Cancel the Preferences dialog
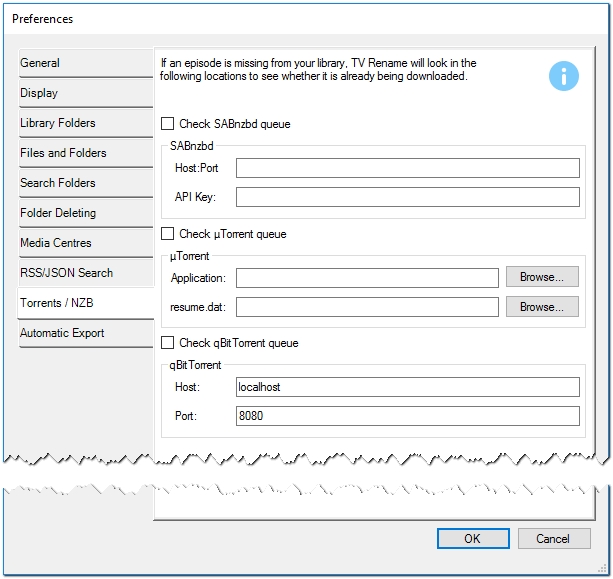This screenshot has width=613, height=579. (553, 538)
